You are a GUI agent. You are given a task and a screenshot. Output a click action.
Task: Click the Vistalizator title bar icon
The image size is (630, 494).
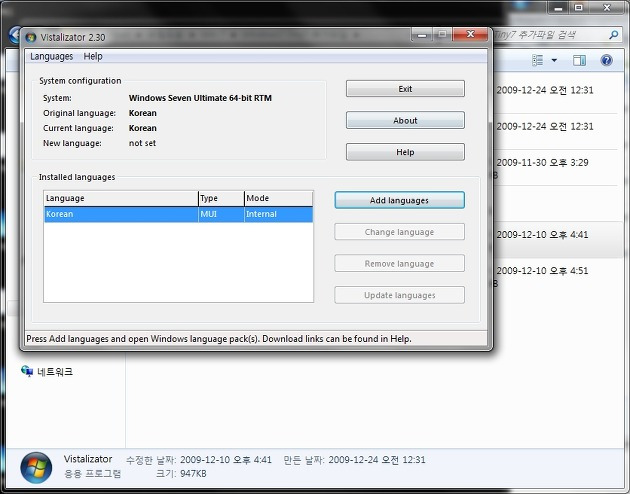[x=31, y=37]
